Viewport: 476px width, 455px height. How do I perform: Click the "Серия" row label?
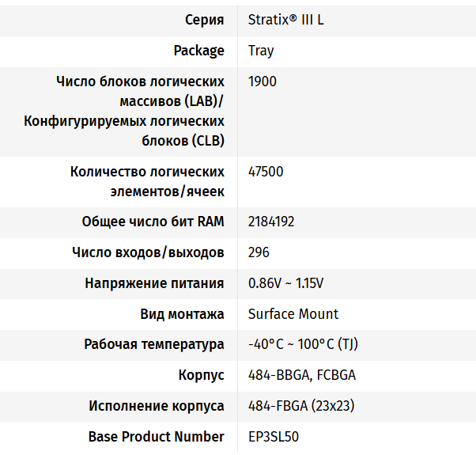[x=204, y=20]
